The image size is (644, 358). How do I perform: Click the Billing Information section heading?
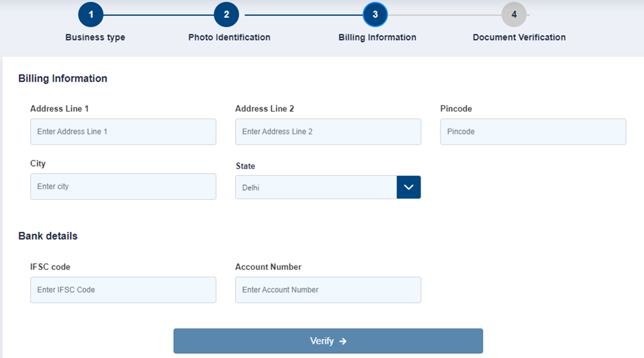coord(63,79)
